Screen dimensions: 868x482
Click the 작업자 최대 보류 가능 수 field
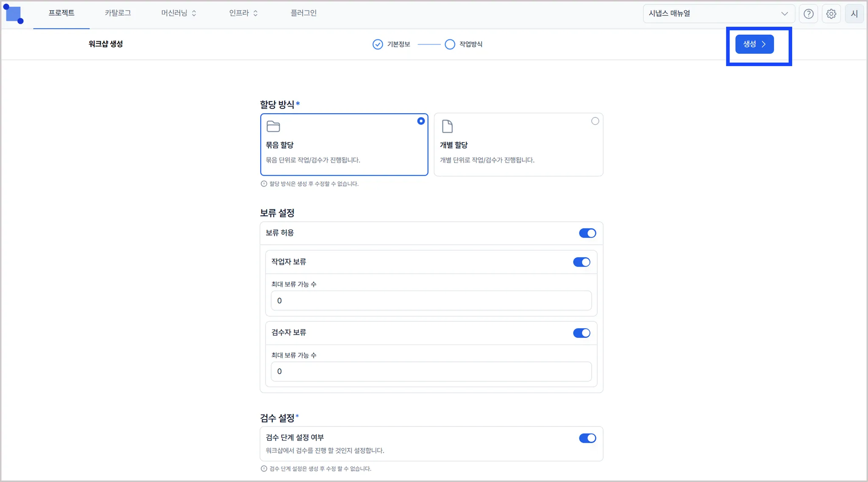click(x=431, y=301)
